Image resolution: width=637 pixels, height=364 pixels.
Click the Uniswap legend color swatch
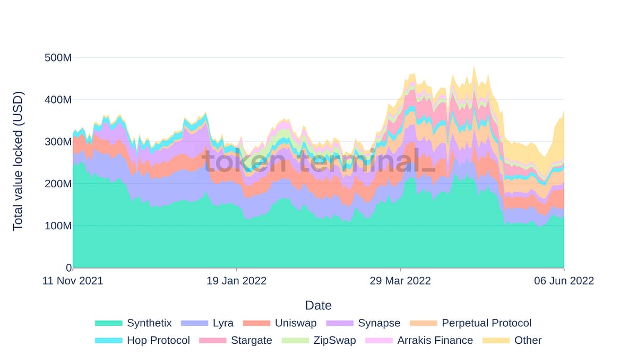256,323
